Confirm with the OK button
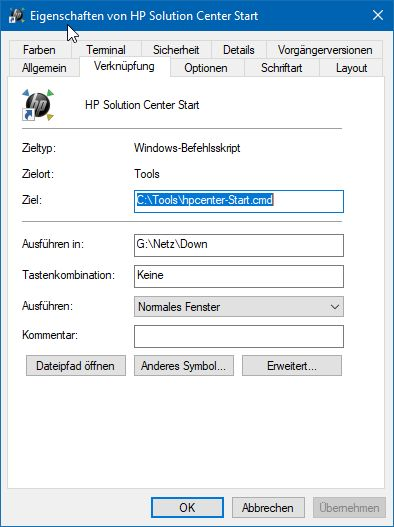394x527 pixels. pyautogui.click(x=187, y=508)
